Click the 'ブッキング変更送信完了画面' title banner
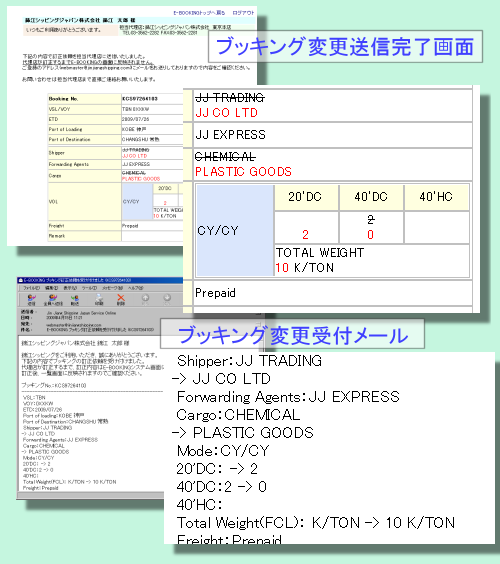The height and width of the screenshot is (564, 500). coord(345,47)
